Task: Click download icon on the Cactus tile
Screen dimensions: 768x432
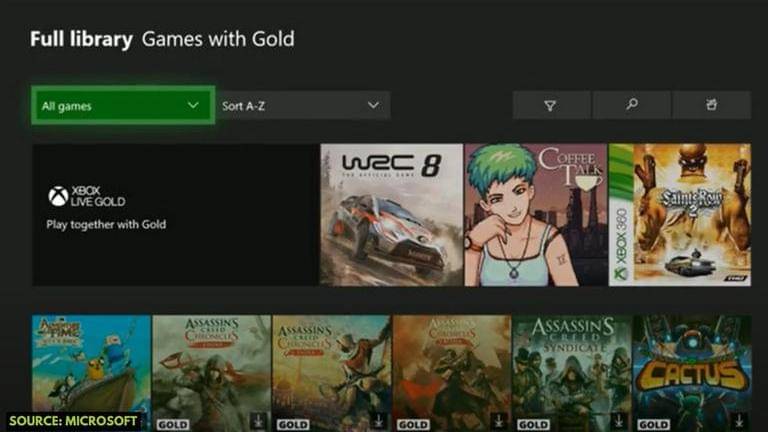Action: [x=739, y=421]
